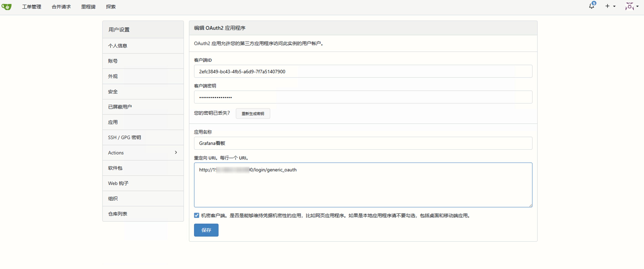The image size is (644, 269).
Task: Open 工单管理 in the top navigation
Action: [32, 7]
